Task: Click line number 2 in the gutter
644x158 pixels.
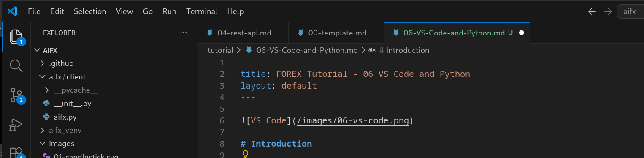Action: coord(222,74)
